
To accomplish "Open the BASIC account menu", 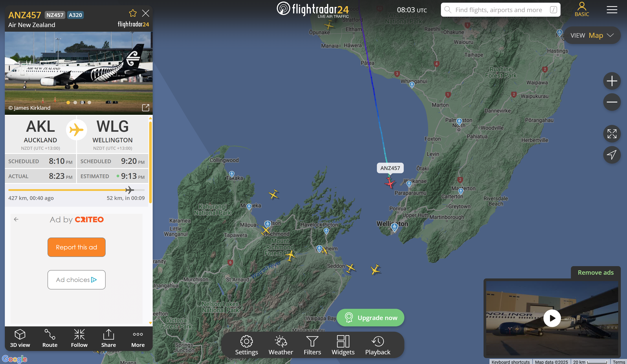I will 582,9.
